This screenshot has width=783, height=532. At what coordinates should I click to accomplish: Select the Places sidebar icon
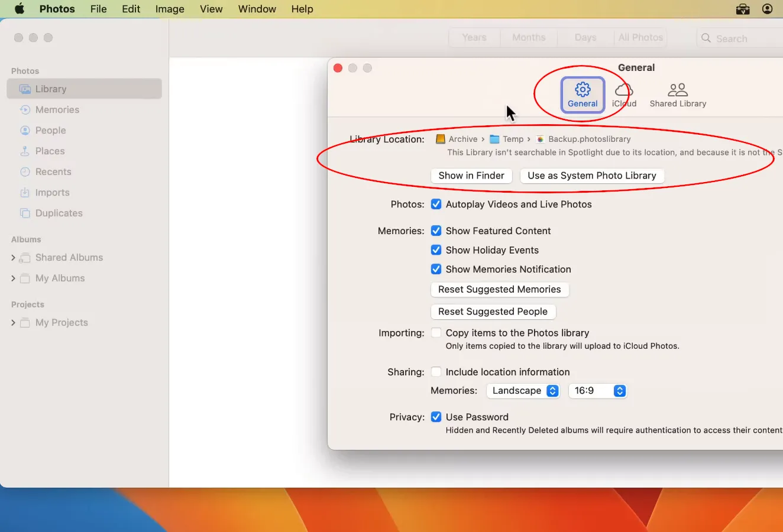click(25, 151)
